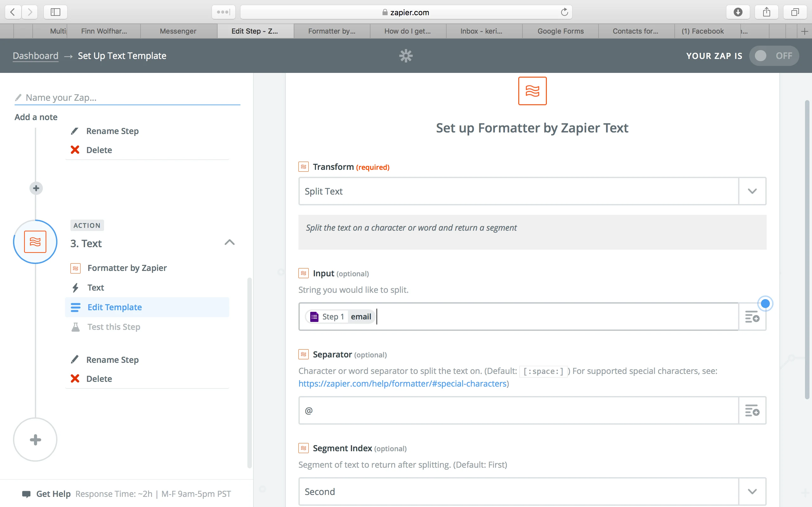This screenshot has height=507, width=812.
Task: Click Safari's download icon in the toolbar
Action: point(738,12)
